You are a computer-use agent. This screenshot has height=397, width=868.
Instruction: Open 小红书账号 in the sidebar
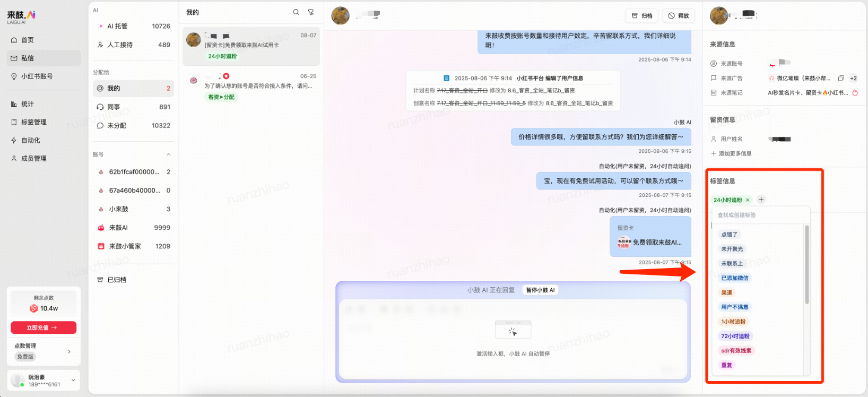click(x=44, y=76)
